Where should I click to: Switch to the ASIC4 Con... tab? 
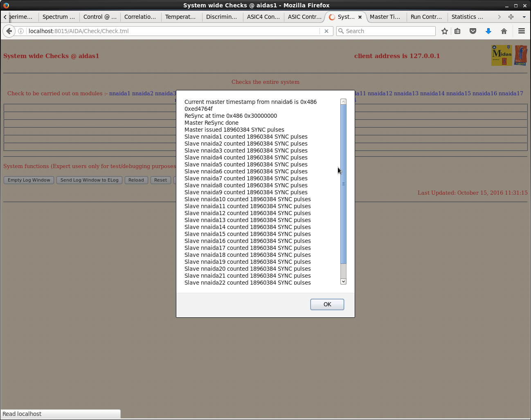pos(263,17)
